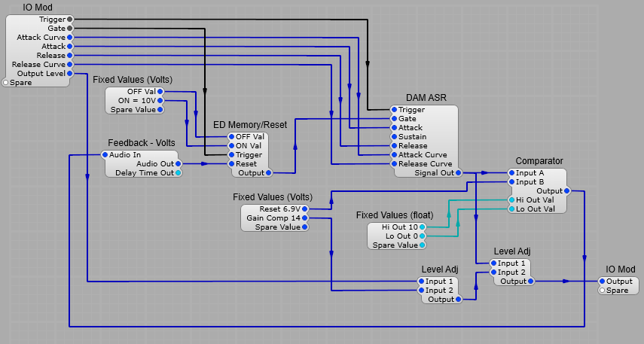Select the Feedback - Volts module title
Screen dimensions: 644x344
pos(142,142)
